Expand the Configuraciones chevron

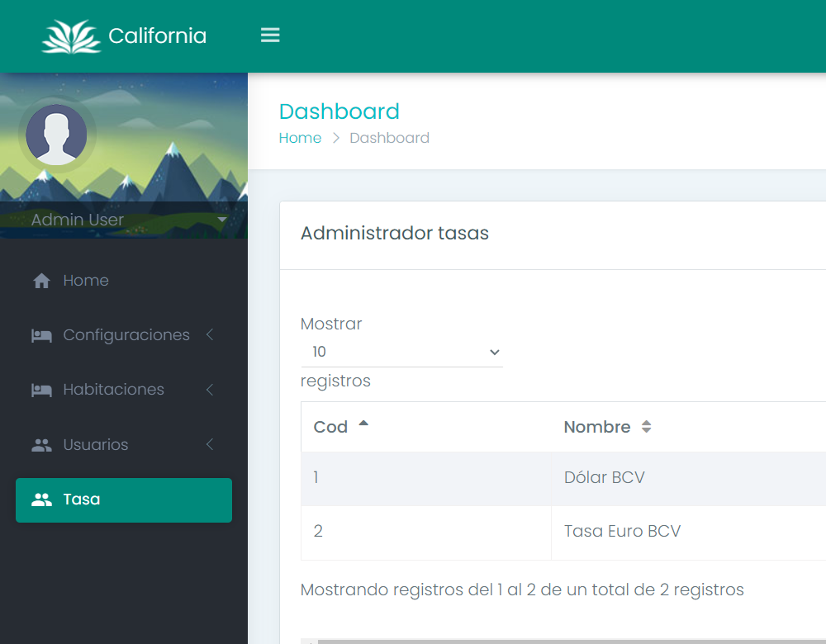point(210,334)
